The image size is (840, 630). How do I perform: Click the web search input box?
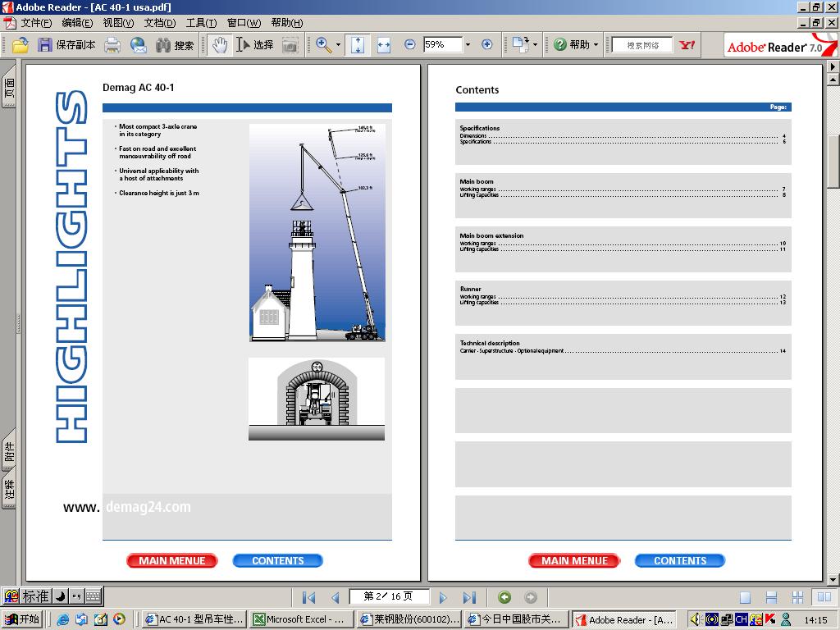pos(642,45)
